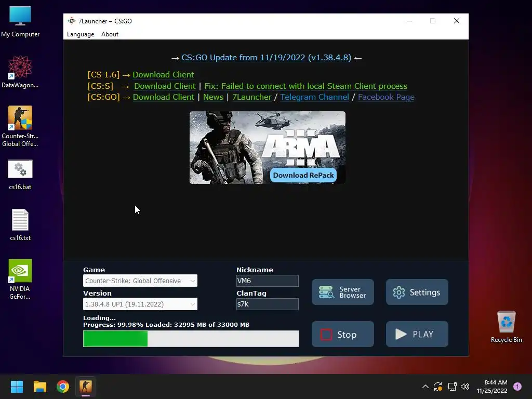Screen dimensions: 532x399
Task: Open My Computer desktop icon
Action: point(20,22)
